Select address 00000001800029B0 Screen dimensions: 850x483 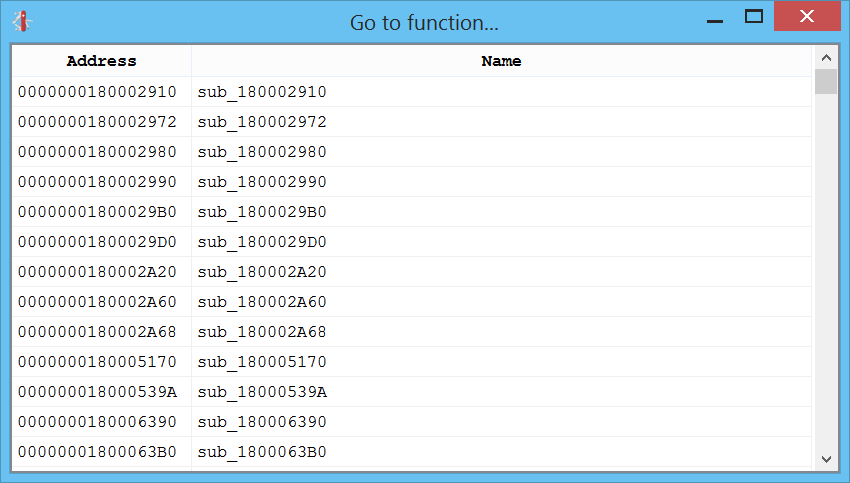click(97, 211)
